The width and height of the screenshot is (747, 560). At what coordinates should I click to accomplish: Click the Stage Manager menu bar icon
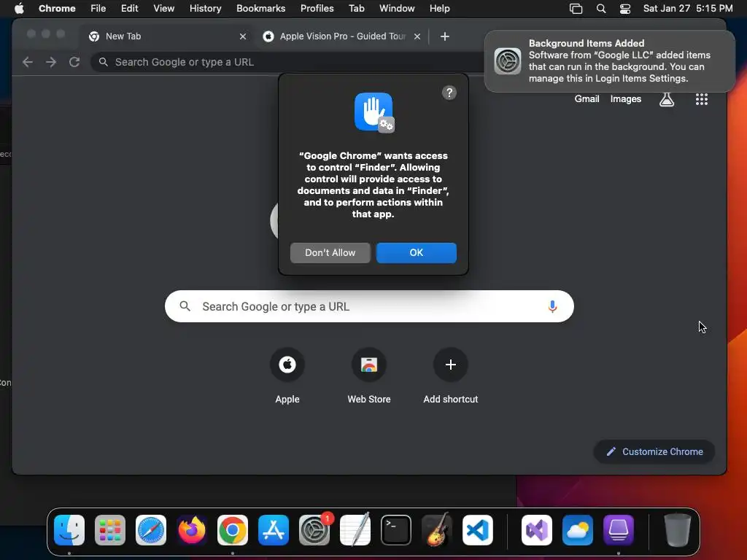click(x=576, y=8)
